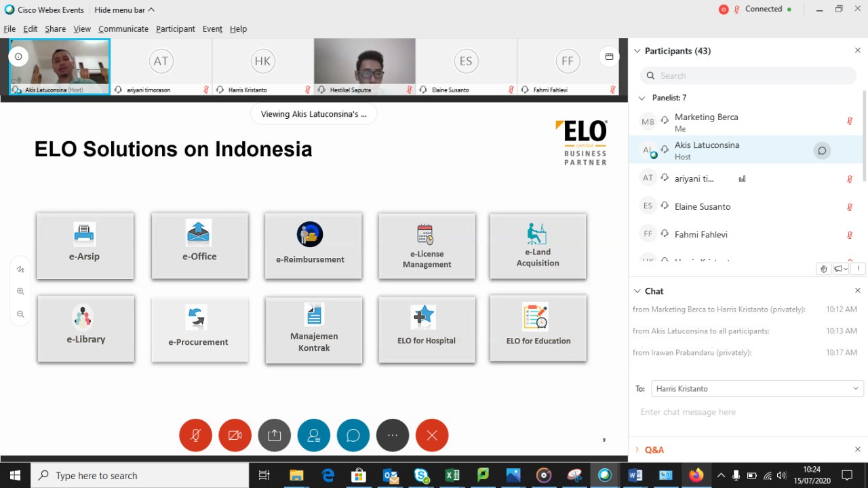Image resolution: width=868 pixels, height=488 pixels.
Task: Collapse the Panelist: 7 group
Action: click(x=642, y=98)
